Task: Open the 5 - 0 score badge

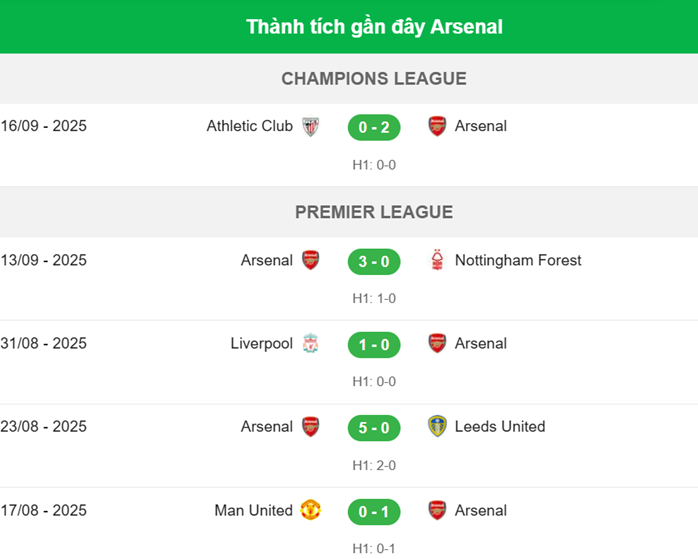Action: [x=374, y=428]
